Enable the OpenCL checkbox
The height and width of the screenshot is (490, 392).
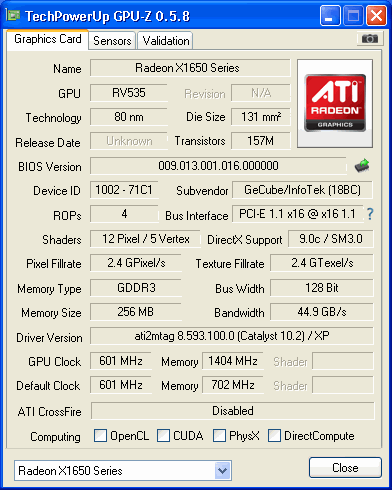pyautogui.click(x=100, y=435)
